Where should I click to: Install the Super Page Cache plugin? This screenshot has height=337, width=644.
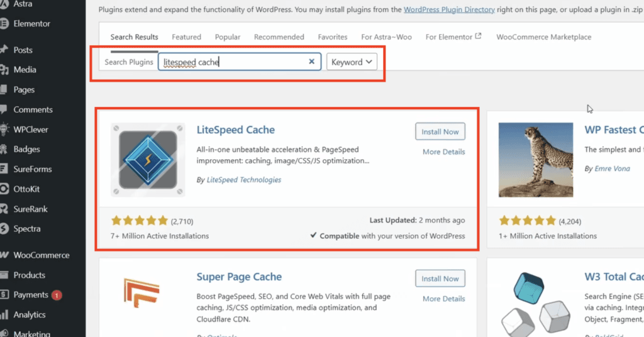(x=440, y=279)
